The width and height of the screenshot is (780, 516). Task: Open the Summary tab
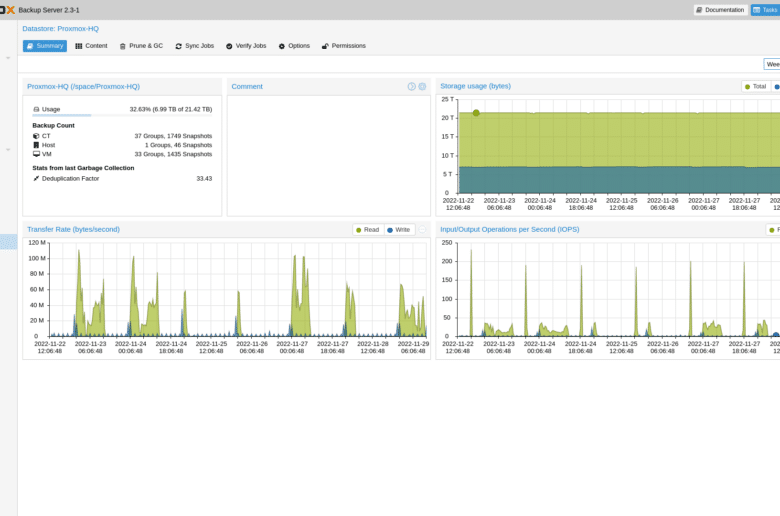click(45, 46)
